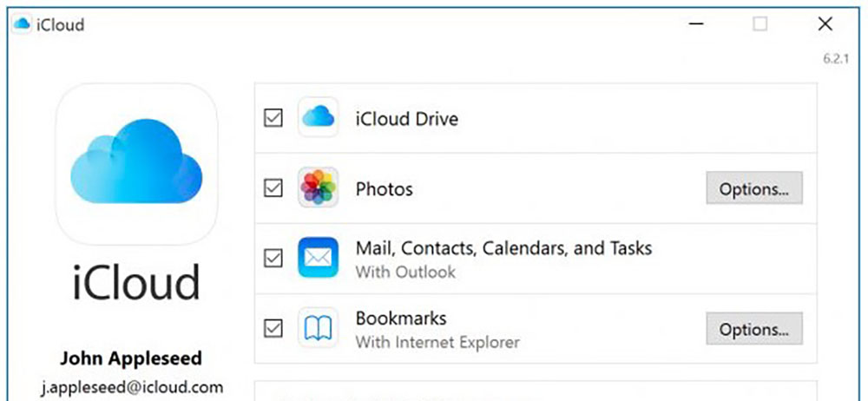868x401 pixels.
Task: Minimize the iCloud window
Action: (696, 23)
